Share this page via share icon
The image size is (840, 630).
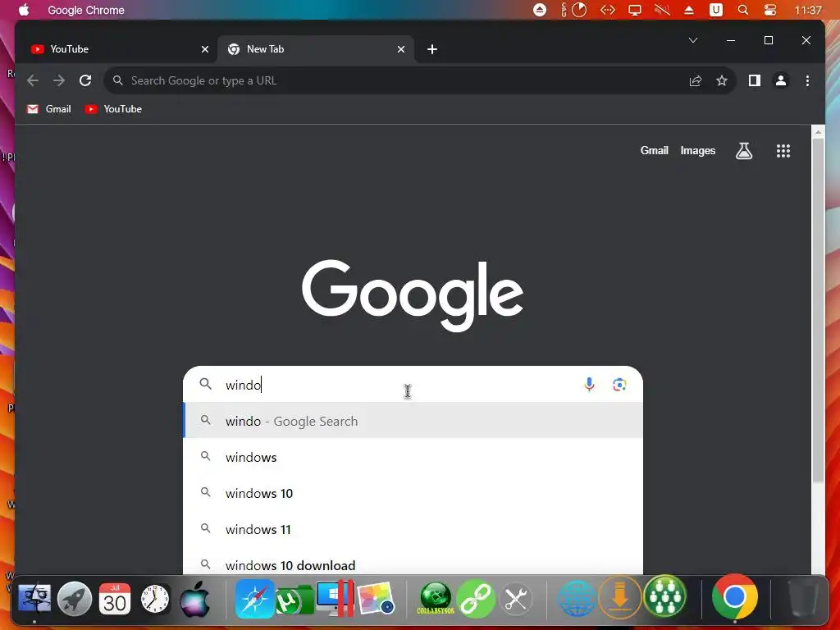tap(696, 80)
